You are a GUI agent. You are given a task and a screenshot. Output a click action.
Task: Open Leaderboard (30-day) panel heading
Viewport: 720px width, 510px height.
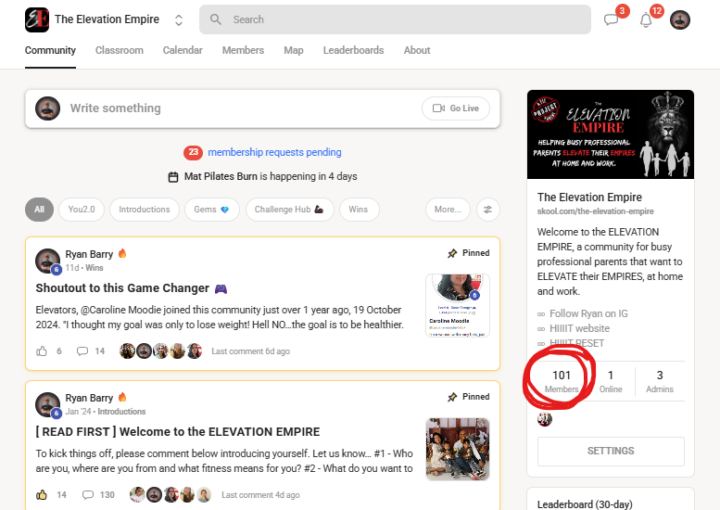585,504
